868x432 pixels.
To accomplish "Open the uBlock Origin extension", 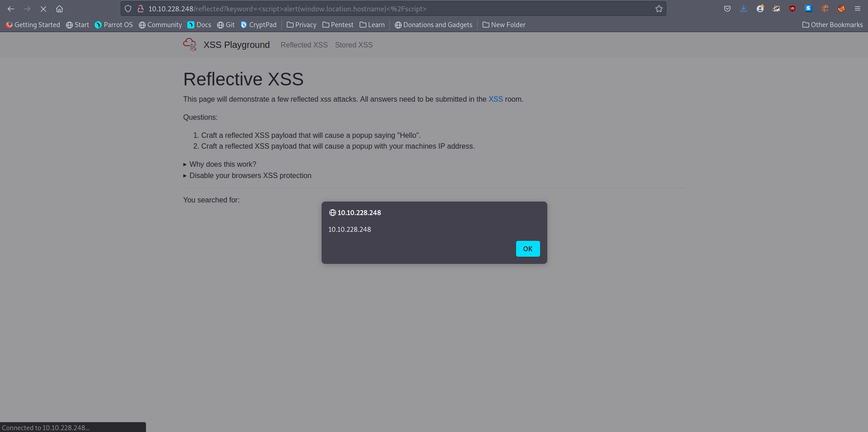I will [x=792, y=9].
